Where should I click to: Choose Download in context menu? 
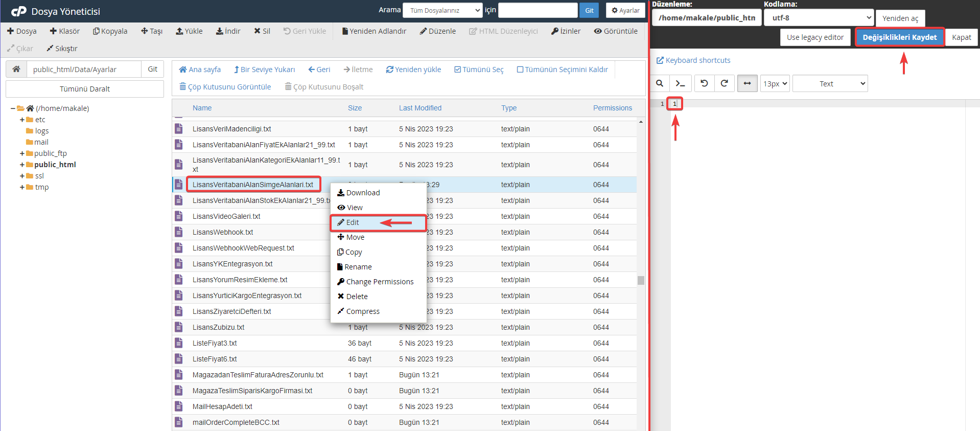(x=379, y=193)
